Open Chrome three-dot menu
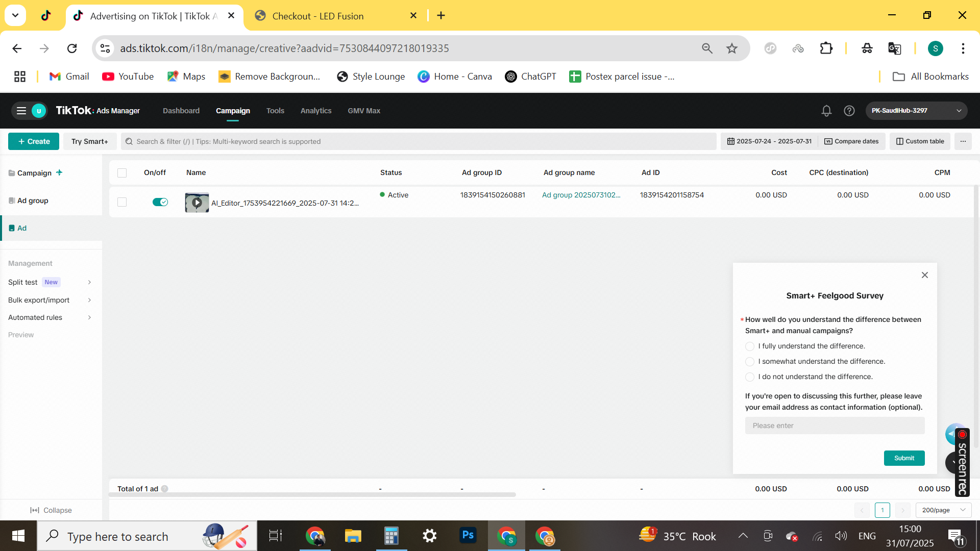 (x=963, y=48)
